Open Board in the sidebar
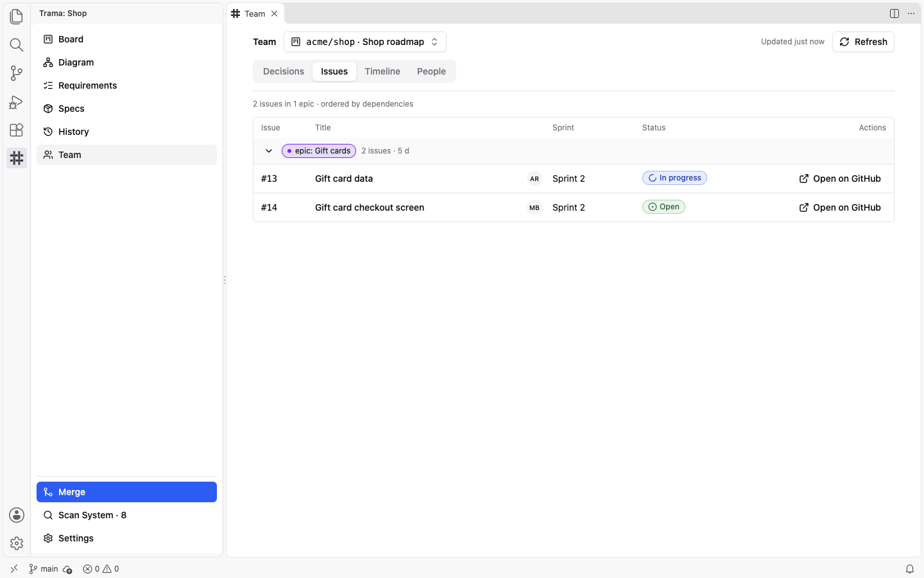The image size is (924, 578). (127, 39)
